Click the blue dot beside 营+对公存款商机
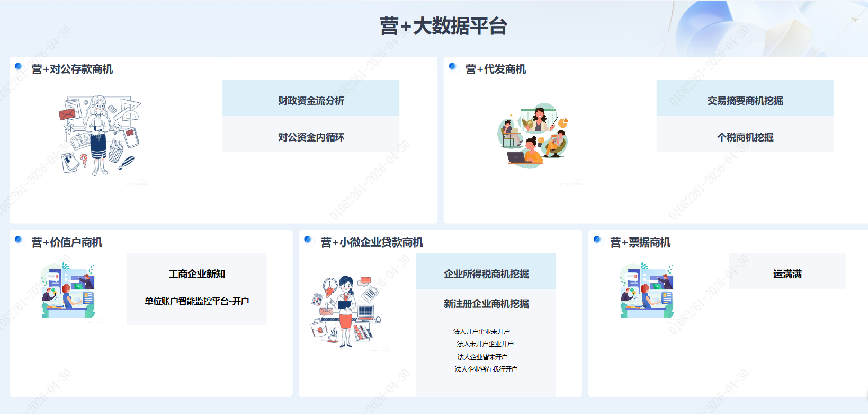The image size is (868, 414). coord(19,67)
